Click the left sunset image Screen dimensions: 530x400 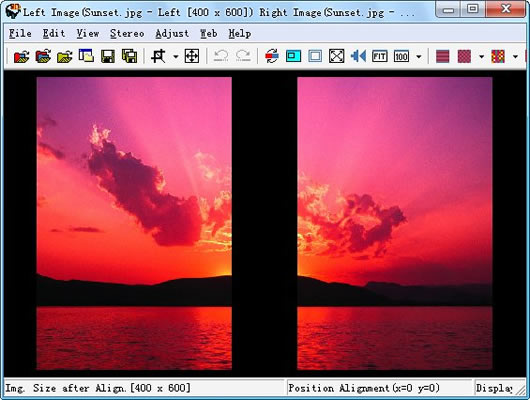click(134, 223)
